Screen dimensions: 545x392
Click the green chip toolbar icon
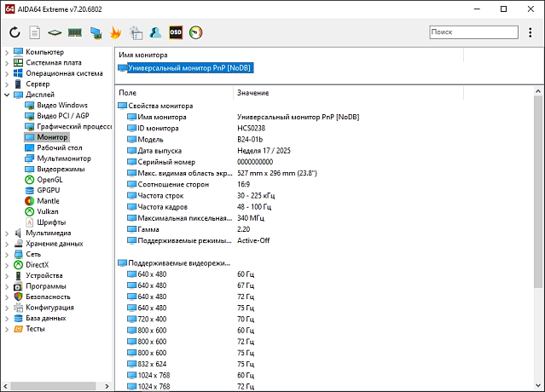pyautogui.click(x=55, y=32)
